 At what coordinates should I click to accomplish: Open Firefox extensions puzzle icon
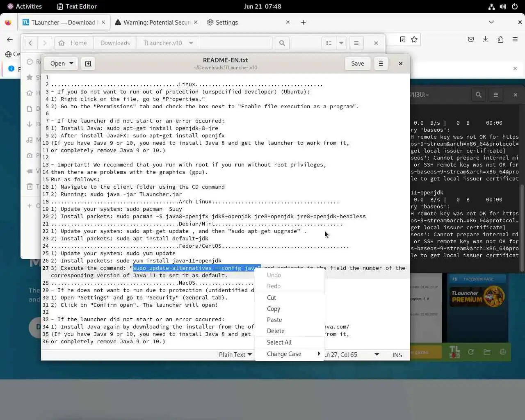coord(500,39)
